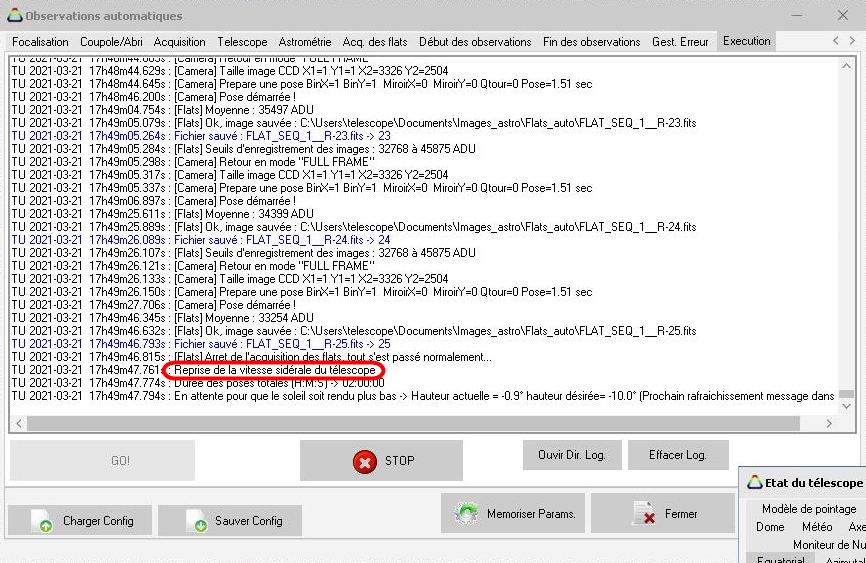Open the log directory with Ouvir Dir. Log.

pos(572,455)
